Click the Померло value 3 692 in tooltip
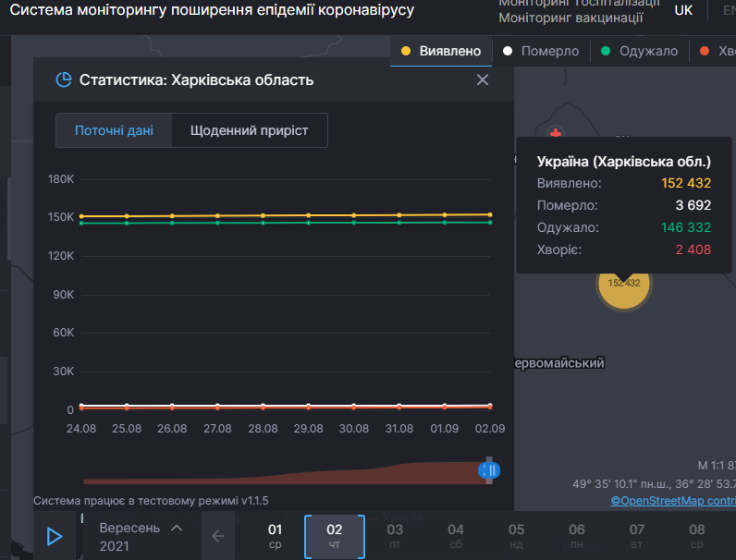 [x=693, y=205]
